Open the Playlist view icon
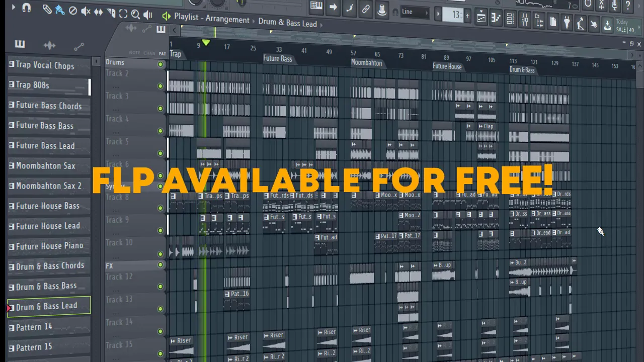The height and width of the screenshot is (362, 644). [481, 17]
